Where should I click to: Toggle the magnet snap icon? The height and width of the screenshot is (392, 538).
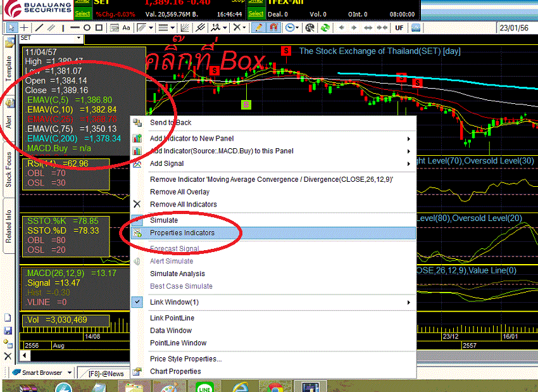[273, 28]
